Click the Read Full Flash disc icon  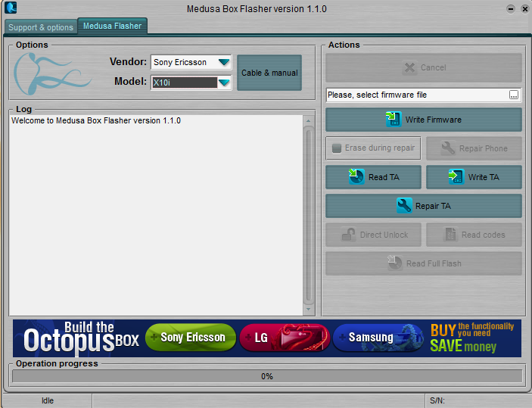394,263
